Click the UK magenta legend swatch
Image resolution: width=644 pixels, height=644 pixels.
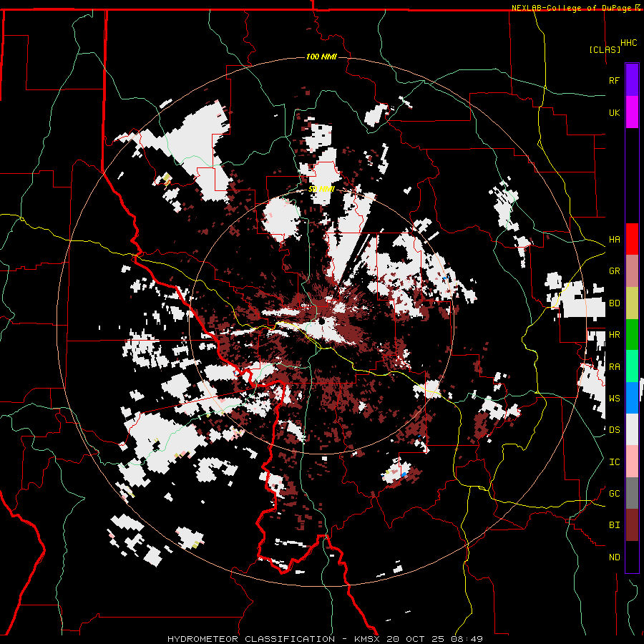632,112
